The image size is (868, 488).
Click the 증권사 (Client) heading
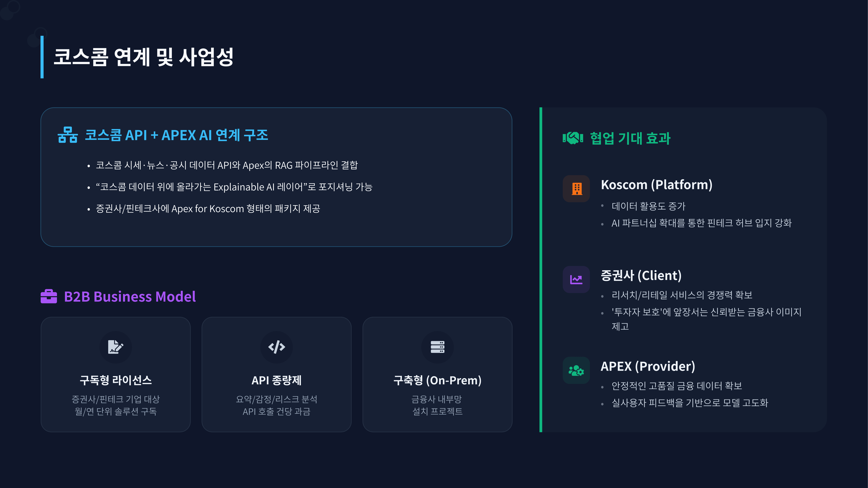click(641, 276)
